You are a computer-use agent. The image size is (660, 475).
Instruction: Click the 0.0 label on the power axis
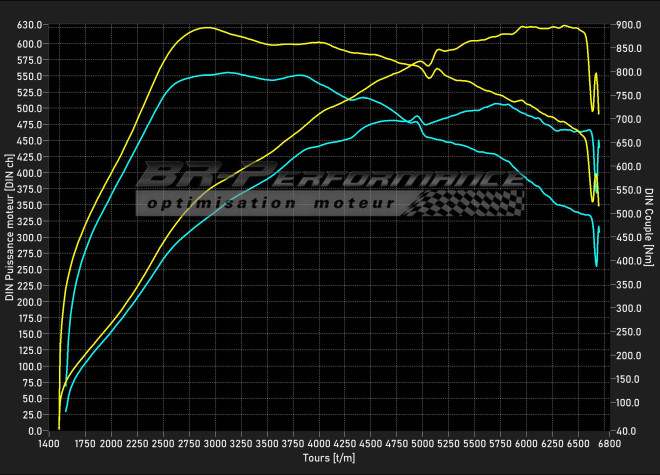[36, 431]
